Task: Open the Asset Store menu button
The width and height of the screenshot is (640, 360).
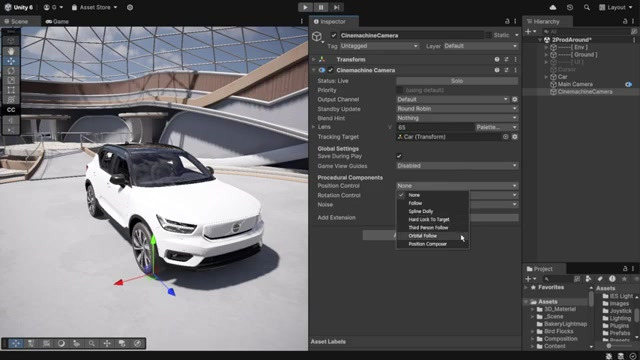Action: pos(94,7)
